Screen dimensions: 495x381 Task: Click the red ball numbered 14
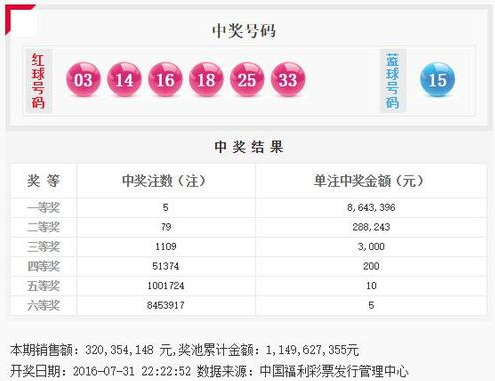[124, 79]
